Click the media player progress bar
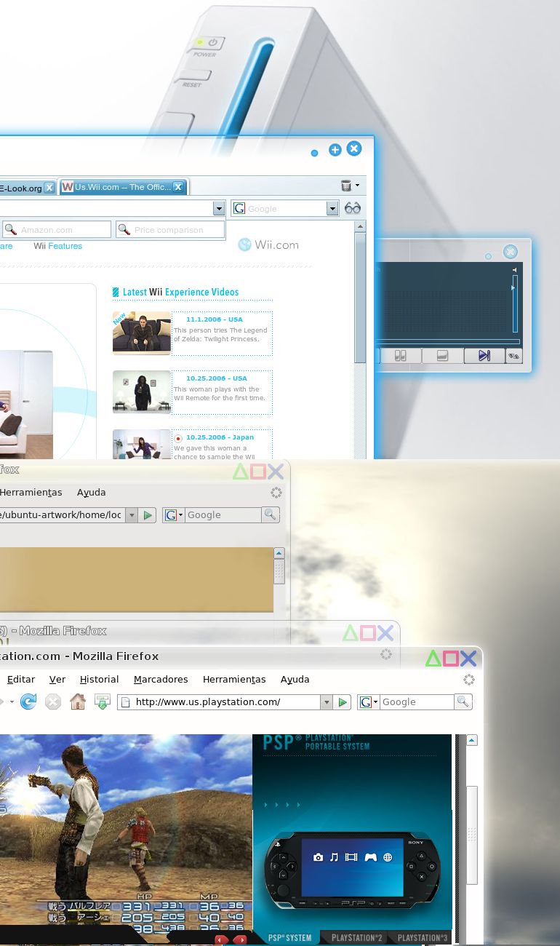Screen dimensions: 560x946 449,341
